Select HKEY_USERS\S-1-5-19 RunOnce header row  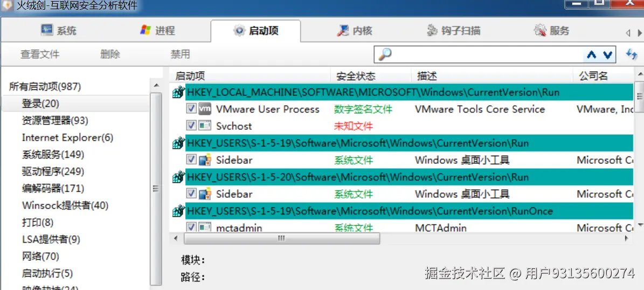coord(409,211)
